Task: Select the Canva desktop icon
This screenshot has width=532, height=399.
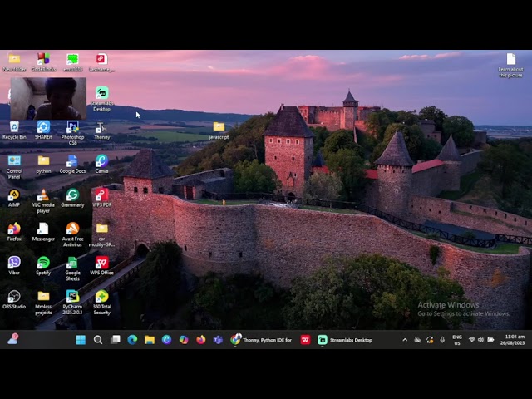Action: point(101,164)
